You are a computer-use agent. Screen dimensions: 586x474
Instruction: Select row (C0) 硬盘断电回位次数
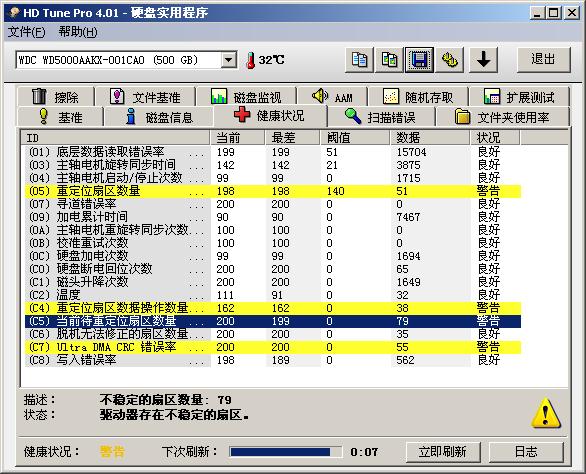273,269
